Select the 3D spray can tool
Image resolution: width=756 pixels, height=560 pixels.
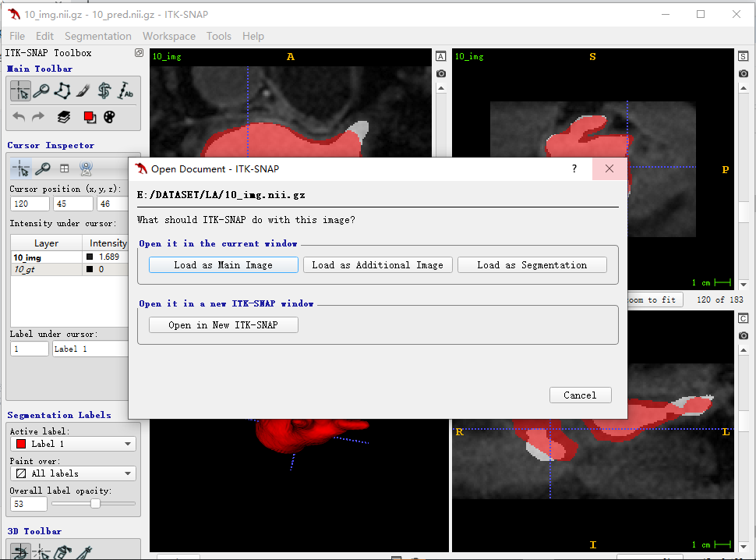(x=62, y=551)
